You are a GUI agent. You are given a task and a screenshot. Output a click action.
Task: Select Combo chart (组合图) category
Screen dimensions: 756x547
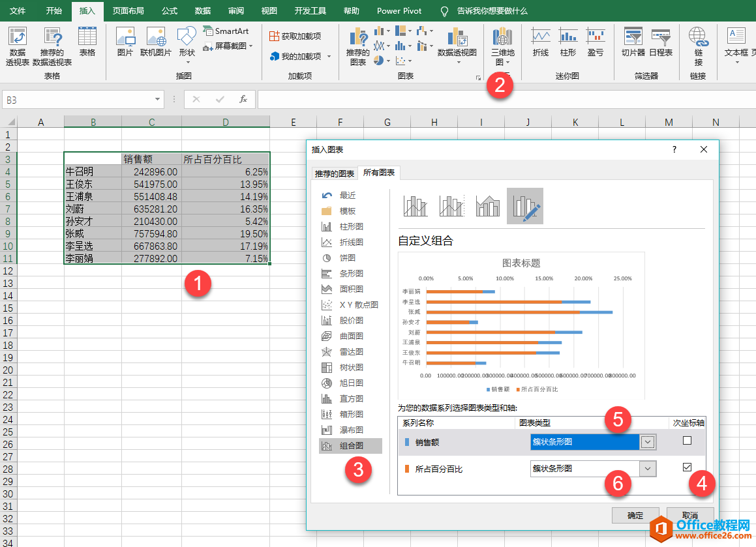(350, 446)
